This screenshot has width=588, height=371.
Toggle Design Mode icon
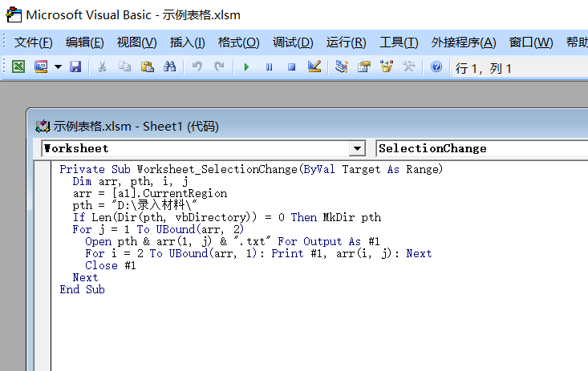tap(314, 67)
